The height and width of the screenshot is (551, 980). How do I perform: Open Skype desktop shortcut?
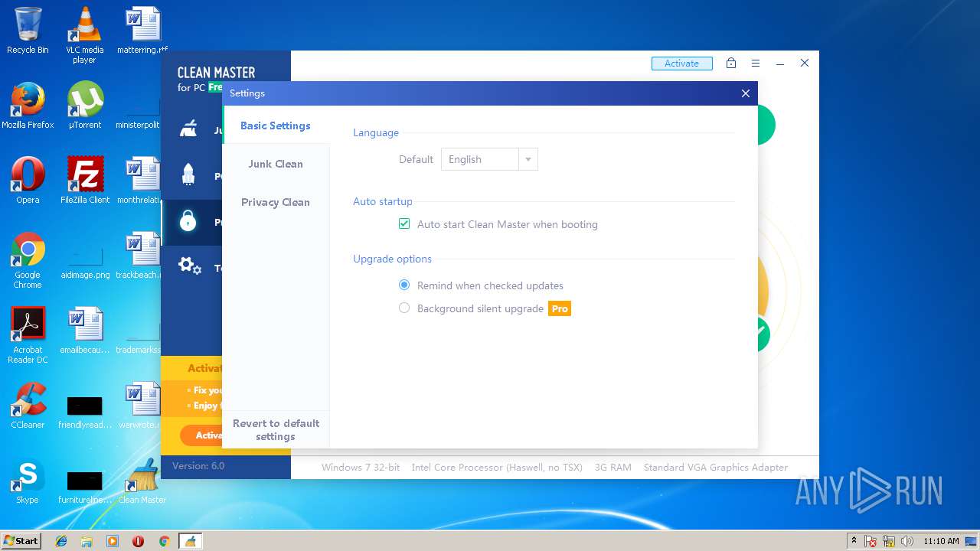pyautogui.click(x=28, y=481)
